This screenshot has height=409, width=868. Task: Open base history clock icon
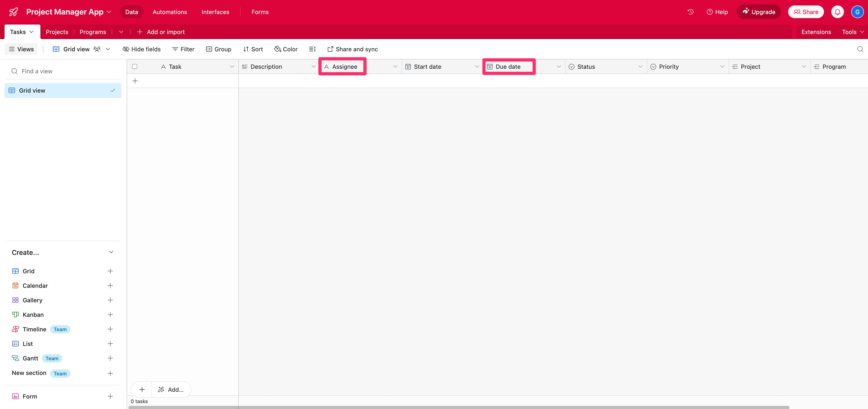690,12
